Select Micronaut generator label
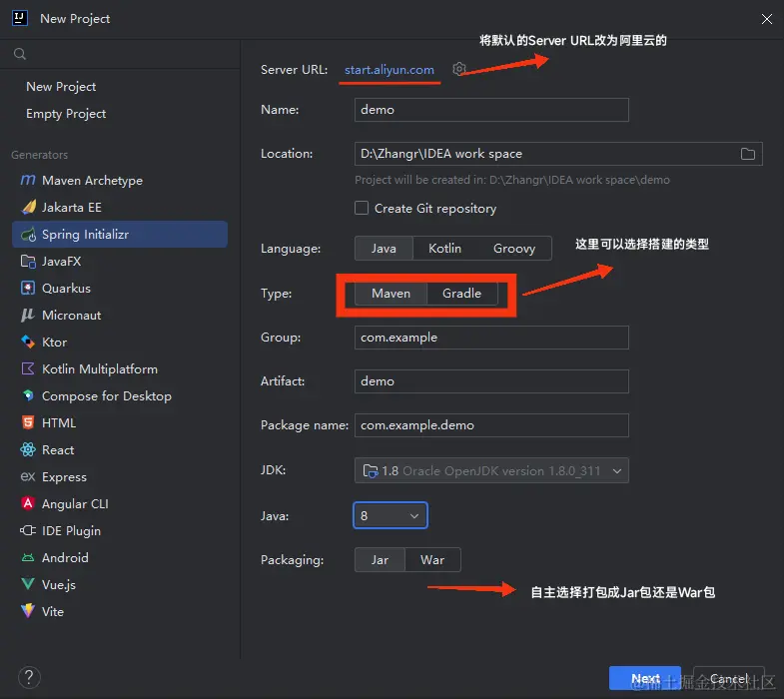The width and height of the screenshot is (784, 699). [72, 315]
